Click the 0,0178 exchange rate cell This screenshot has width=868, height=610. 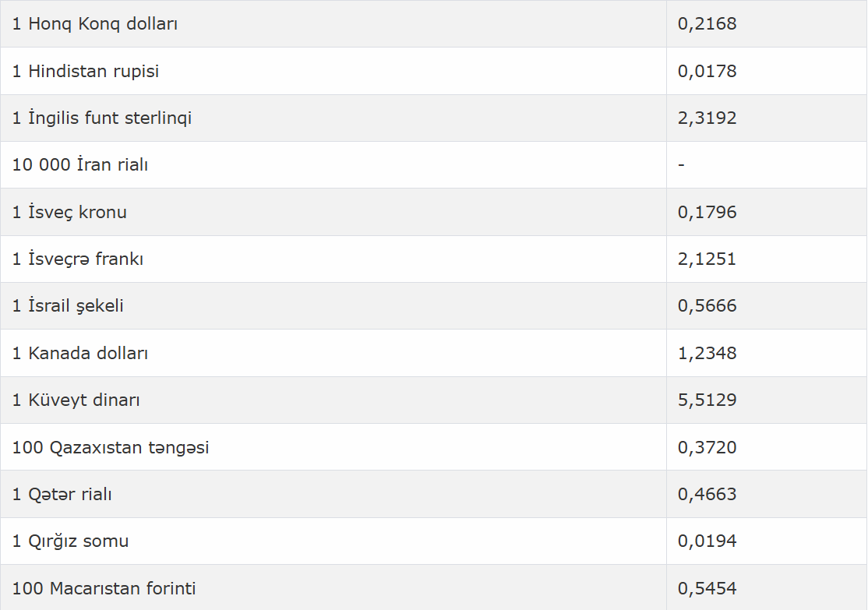coord(707,71)
